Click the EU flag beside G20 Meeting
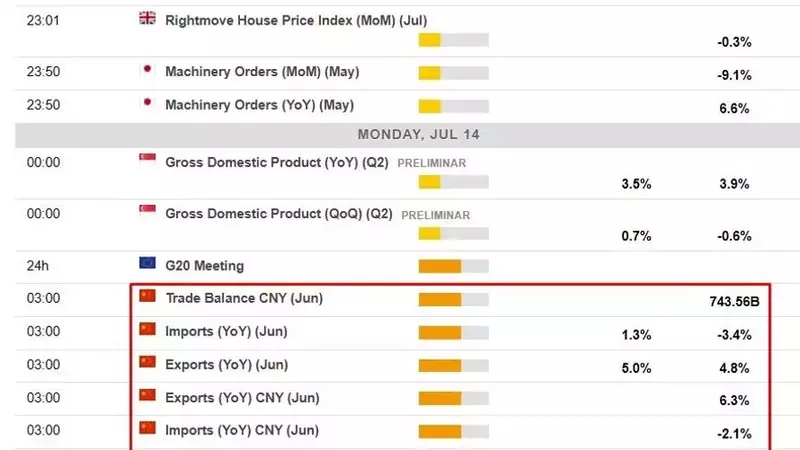800x450 pixels. (147, 263)
